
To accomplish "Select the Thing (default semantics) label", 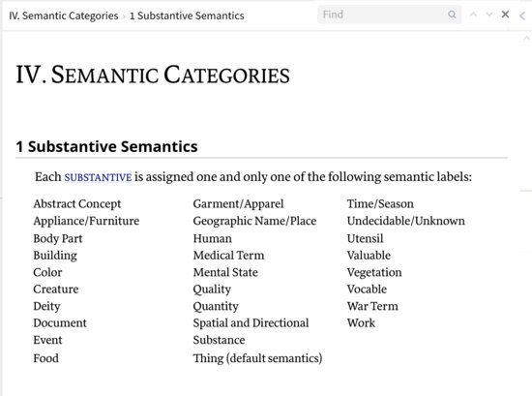I will (x=257, y=358).
